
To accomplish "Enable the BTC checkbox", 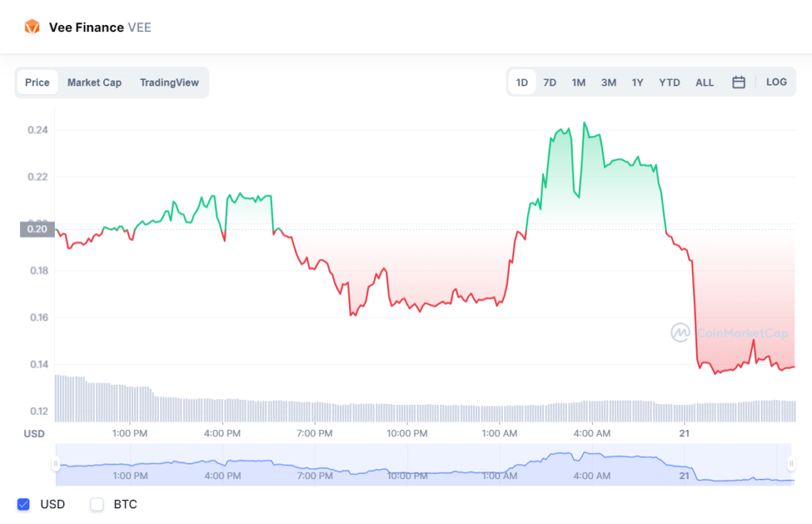I will 97,504.
